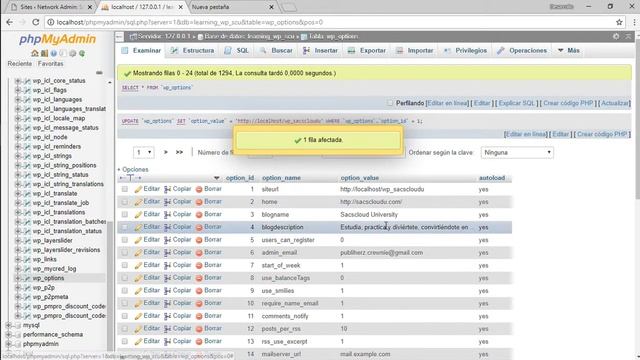Viewport: 640px width, 360px height.
Task: Open page settings gear at top right
Action: [616, 37]
